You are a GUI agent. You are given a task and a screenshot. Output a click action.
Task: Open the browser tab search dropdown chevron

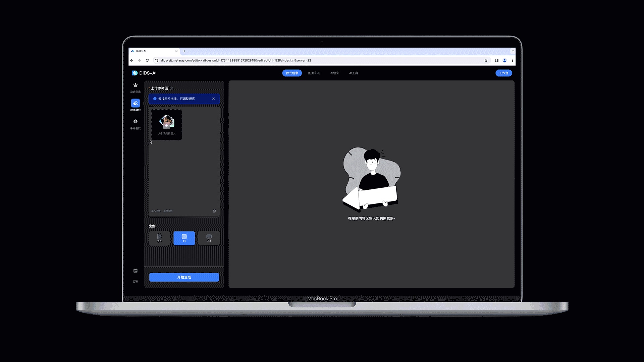point(513,51)
